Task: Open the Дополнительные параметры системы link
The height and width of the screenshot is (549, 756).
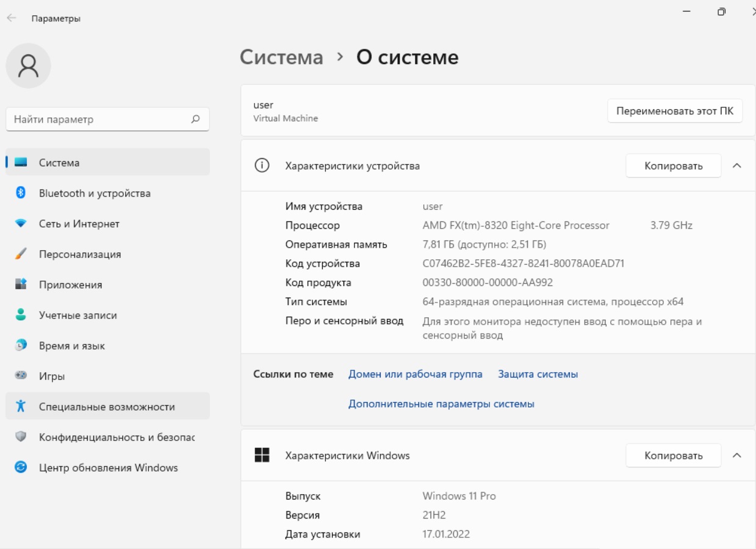Action: point(441,404)
